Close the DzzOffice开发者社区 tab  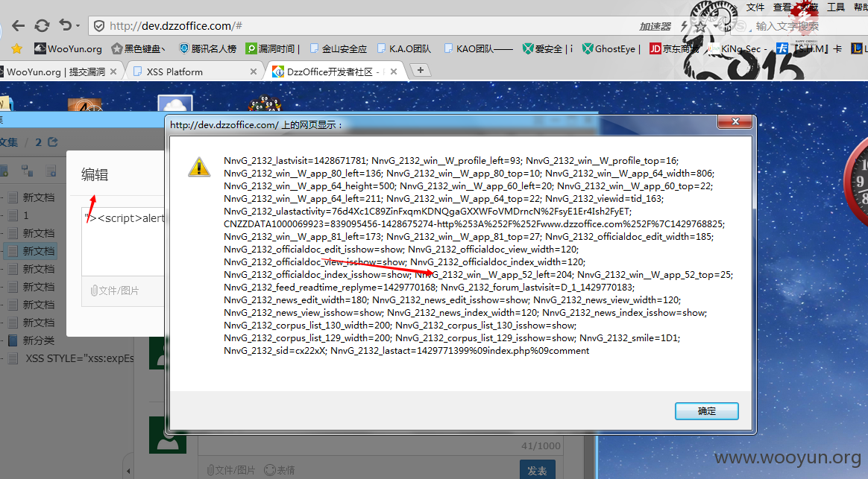pos(394,72)
